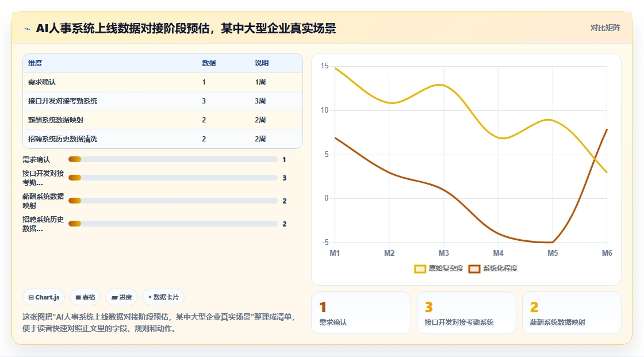Click the 3周 cell
644x357 pixels.
pos(260,101)
